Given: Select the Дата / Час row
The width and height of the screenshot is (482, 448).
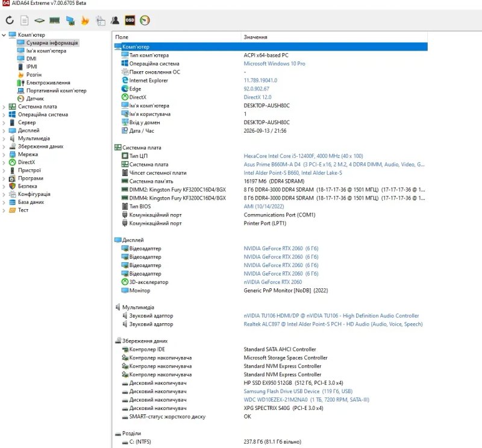Looking at the screenshot, I should pos(271,131).
